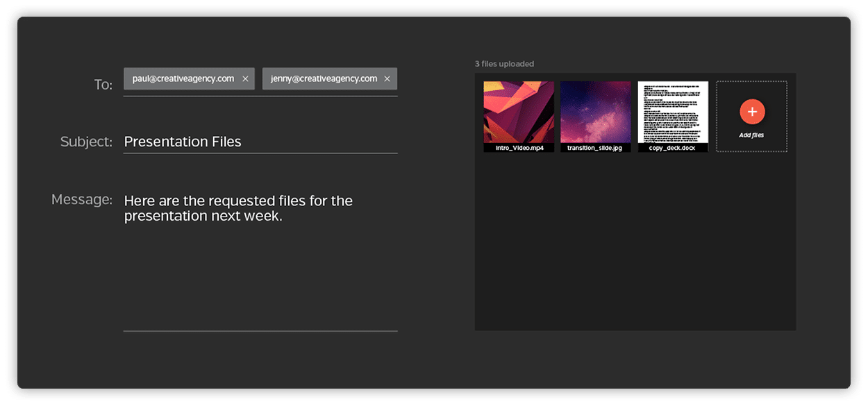Click into the Message text area
This screenshot has width=868, height=406.
pyautogui.click(x=260, y=261)
